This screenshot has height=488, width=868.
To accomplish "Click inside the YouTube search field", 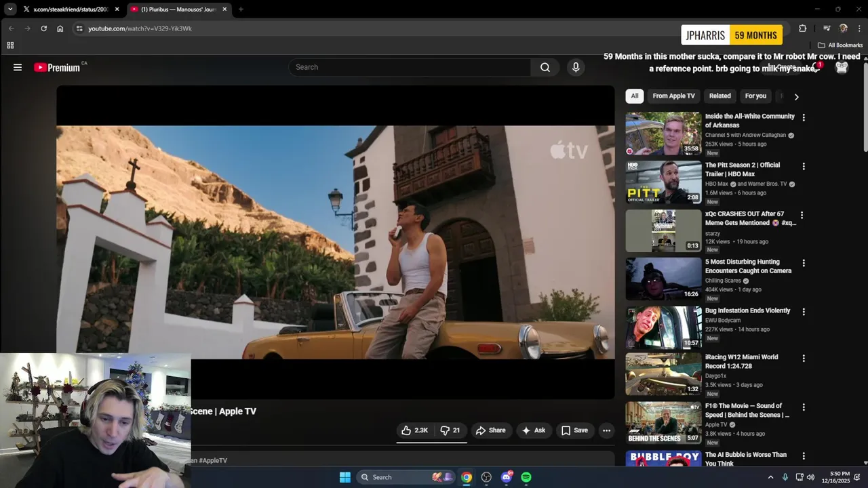I will (410, 67).
